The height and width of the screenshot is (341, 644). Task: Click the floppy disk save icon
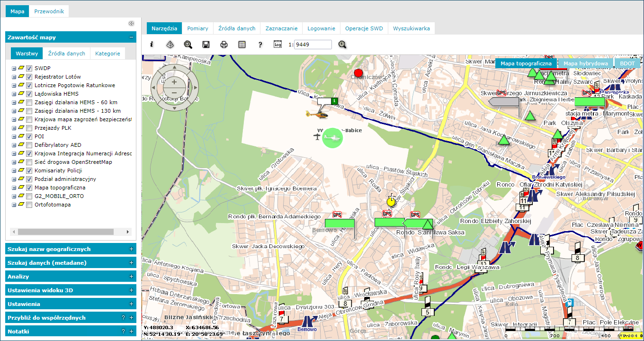(206, 45)
